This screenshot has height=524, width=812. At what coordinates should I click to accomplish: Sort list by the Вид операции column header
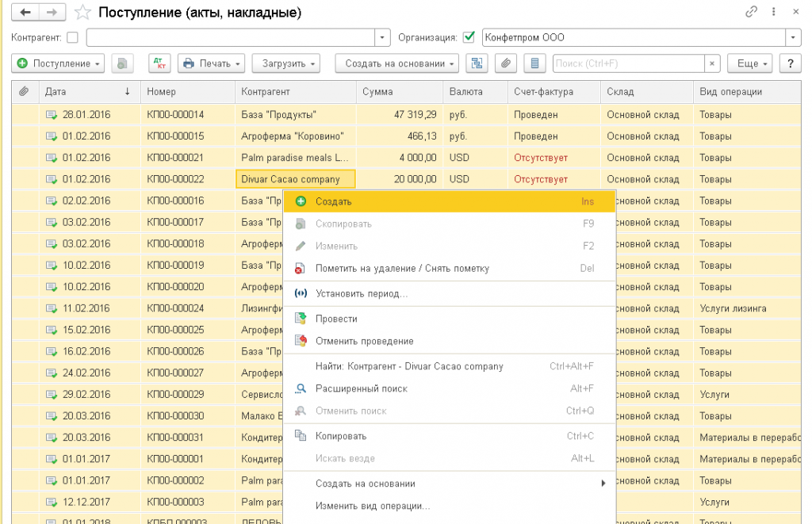pos(747,92)
